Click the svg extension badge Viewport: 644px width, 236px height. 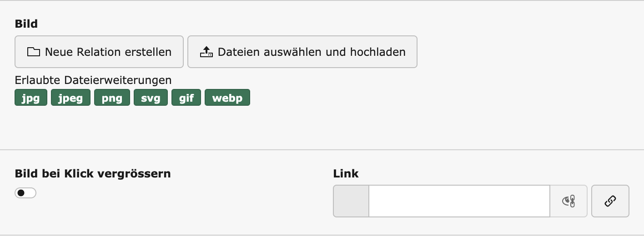click(151, 98)
